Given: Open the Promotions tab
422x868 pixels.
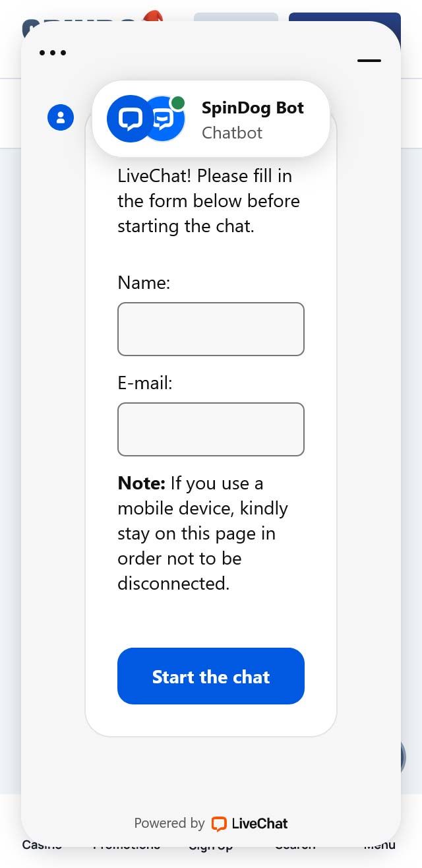Looking at the screenshot, I should [x=126, y=846].
